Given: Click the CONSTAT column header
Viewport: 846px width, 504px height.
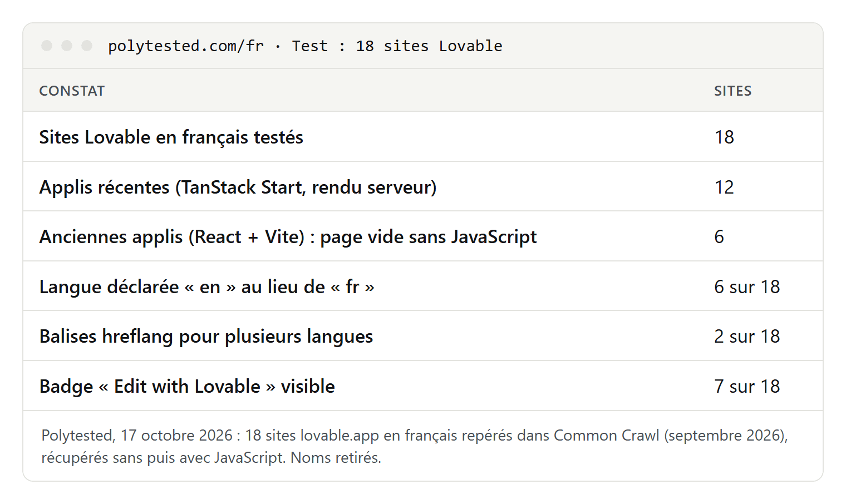Looking at the screenshot, I should [x=72, y=91].
